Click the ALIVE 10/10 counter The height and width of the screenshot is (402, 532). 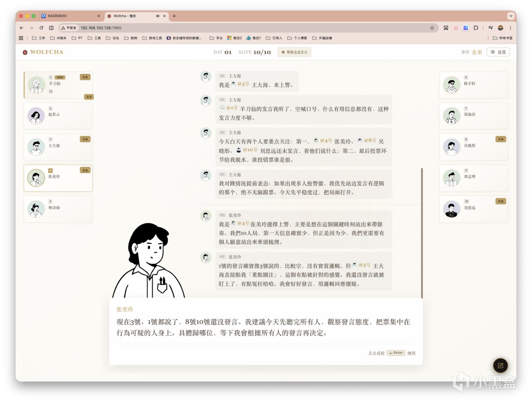coord(254,52)
